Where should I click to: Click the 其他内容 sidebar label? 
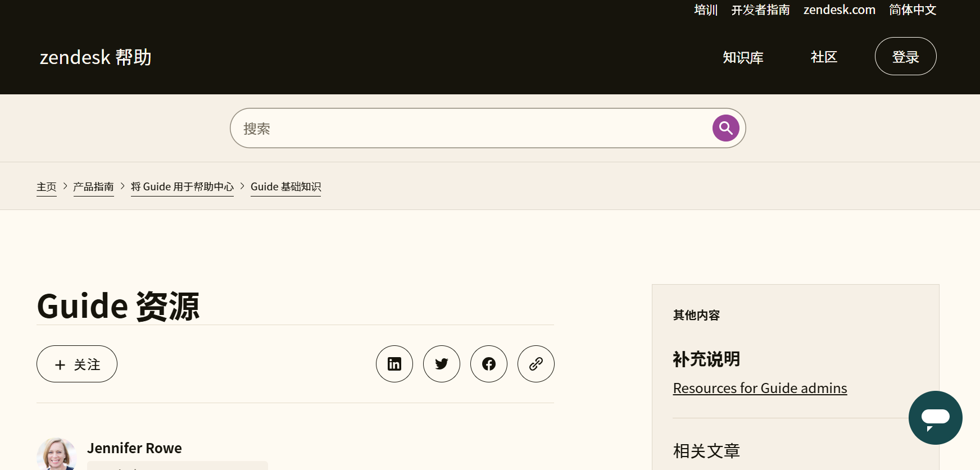click(x=696, y=315)
